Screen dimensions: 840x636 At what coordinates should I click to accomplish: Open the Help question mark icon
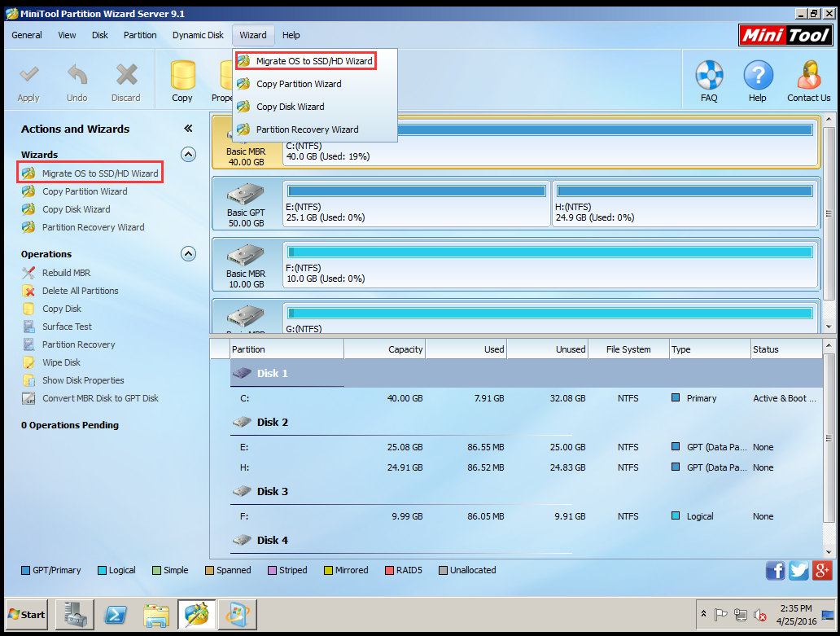coord(758,81)
